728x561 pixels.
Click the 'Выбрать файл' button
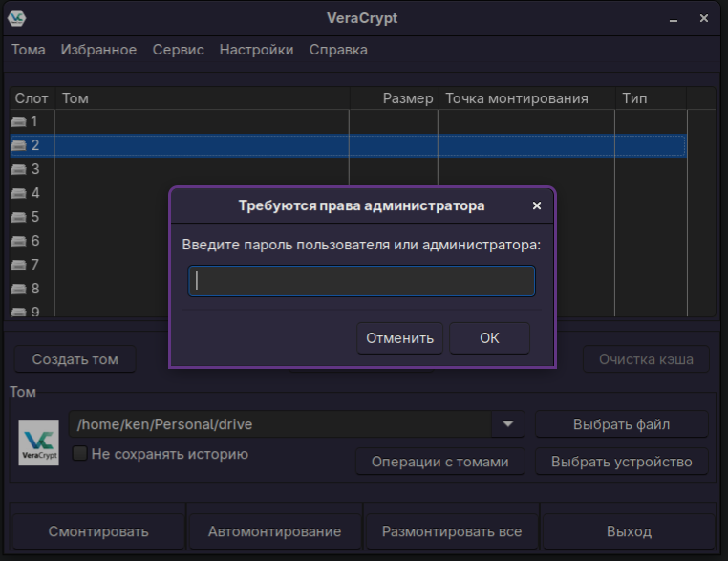tap(622, 424)
